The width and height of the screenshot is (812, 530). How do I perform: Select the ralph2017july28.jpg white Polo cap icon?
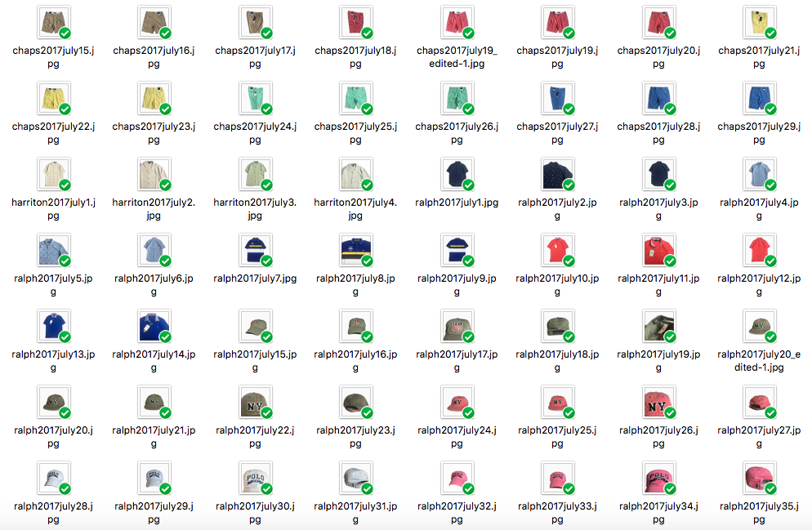point(53,479)
